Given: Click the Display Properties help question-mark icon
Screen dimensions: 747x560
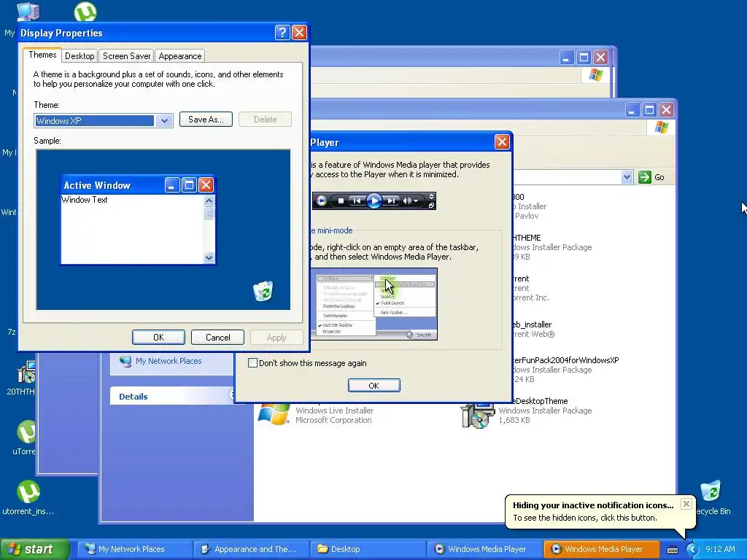Looking at the screenshot, I should tap(282, 32).
